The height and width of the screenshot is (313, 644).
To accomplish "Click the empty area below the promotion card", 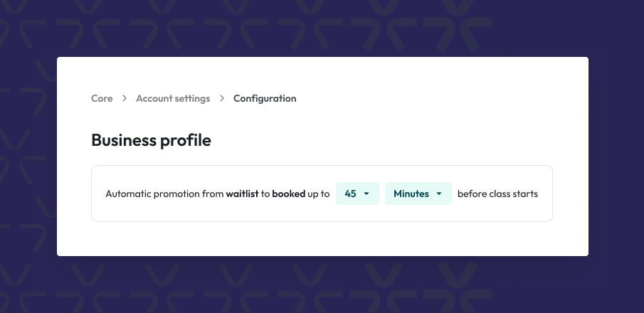I will (x=322, y=239).
